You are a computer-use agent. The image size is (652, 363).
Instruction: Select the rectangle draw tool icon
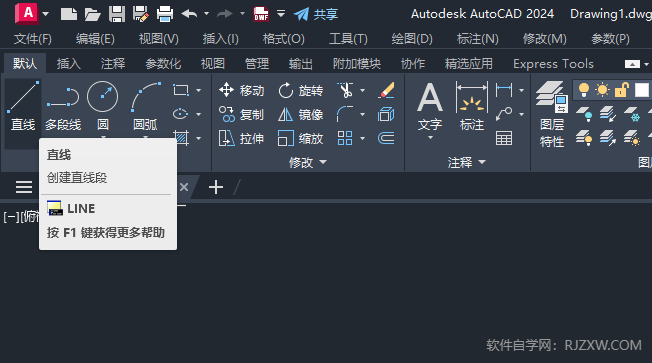coord(181,90)
